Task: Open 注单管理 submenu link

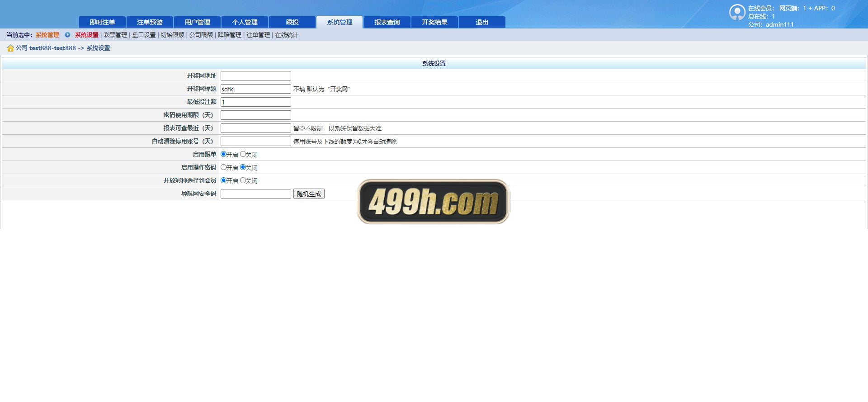Action: point(258,35)
